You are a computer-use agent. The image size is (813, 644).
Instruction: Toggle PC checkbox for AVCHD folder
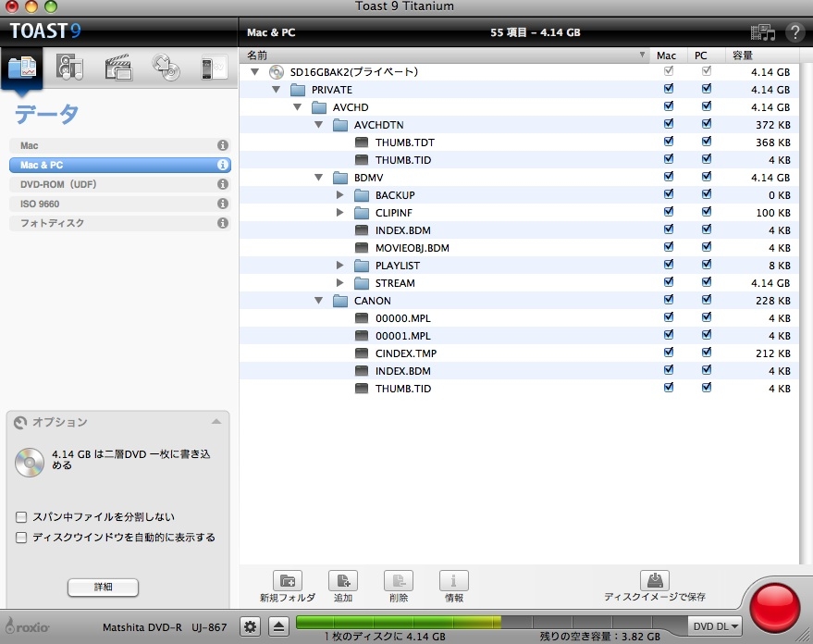(x=707, y=106)
